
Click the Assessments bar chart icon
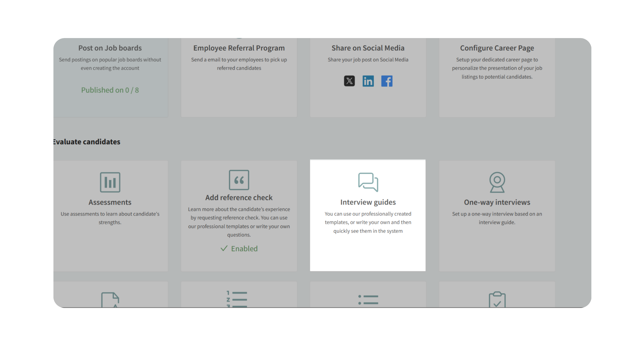coord(110,182)
